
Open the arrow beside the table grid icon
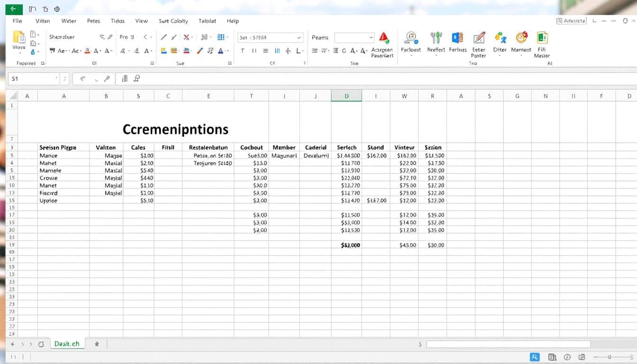coord(228,37)
